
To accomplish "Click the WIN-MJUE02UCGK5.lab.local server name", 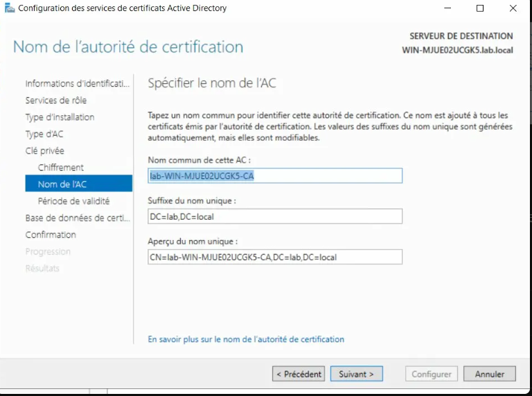I will click(x=457, y=50).
